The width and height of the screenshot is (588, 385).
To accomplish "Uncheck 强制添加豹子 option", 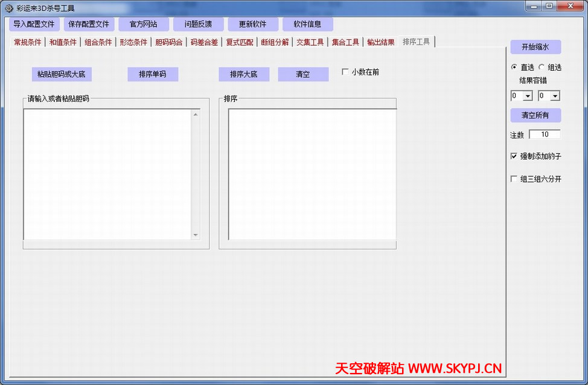I will (x=514, y=156).
